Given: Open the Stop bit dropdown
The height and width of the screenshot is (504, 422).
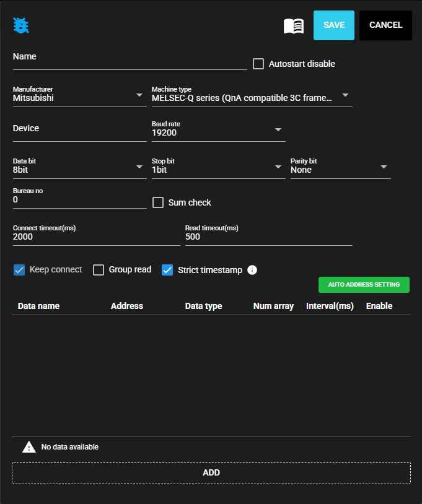Looking at the screenshot, I should pos(218,169).
